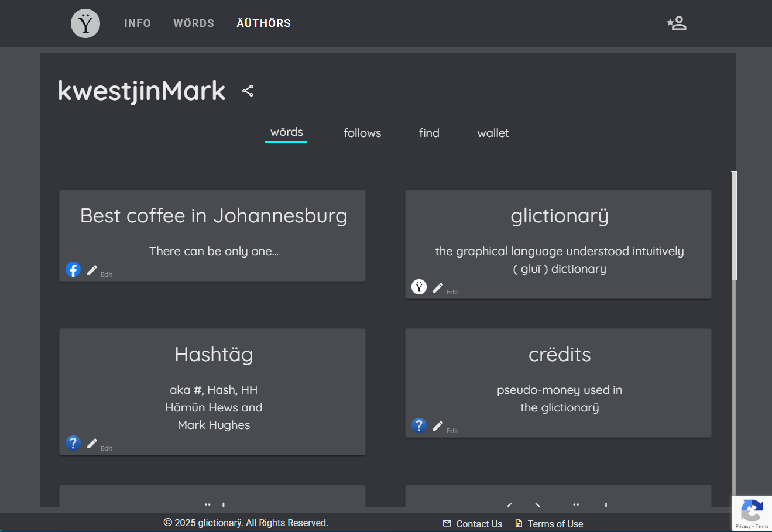
Task: Click the Contact Us link
Action: pyautogui.click(x=479, y=523)
